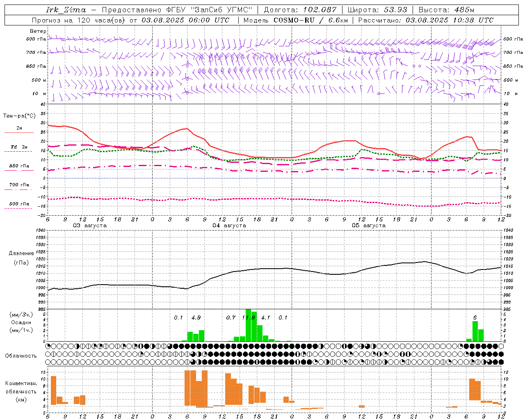This screenshot has width=525, height=420.
Task: Click the "Осадки" precipitation label
Action: 21,322
